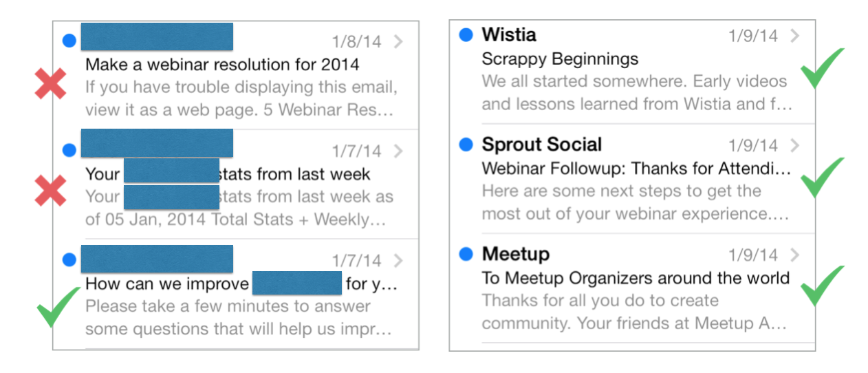Click the unread blue dot next to Wistia
The width and height of the screenshot is (868, 373).
pos(466,35)
